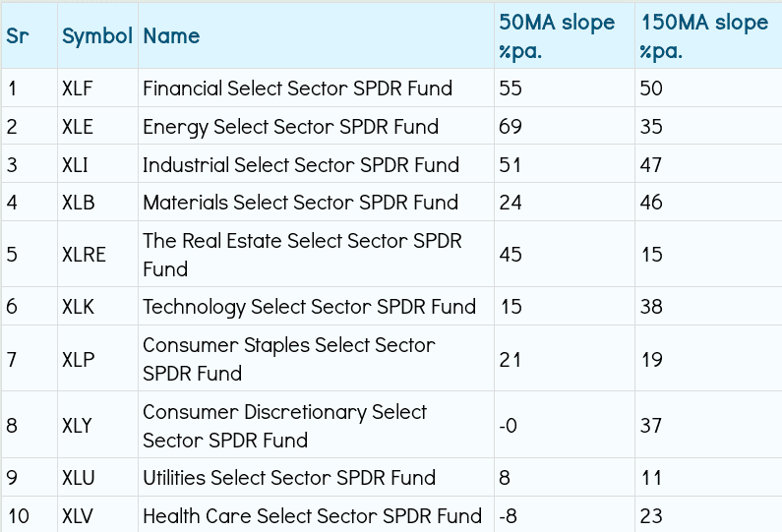Open Health Care Select Sector SPDR Fund

pos(312,515)
